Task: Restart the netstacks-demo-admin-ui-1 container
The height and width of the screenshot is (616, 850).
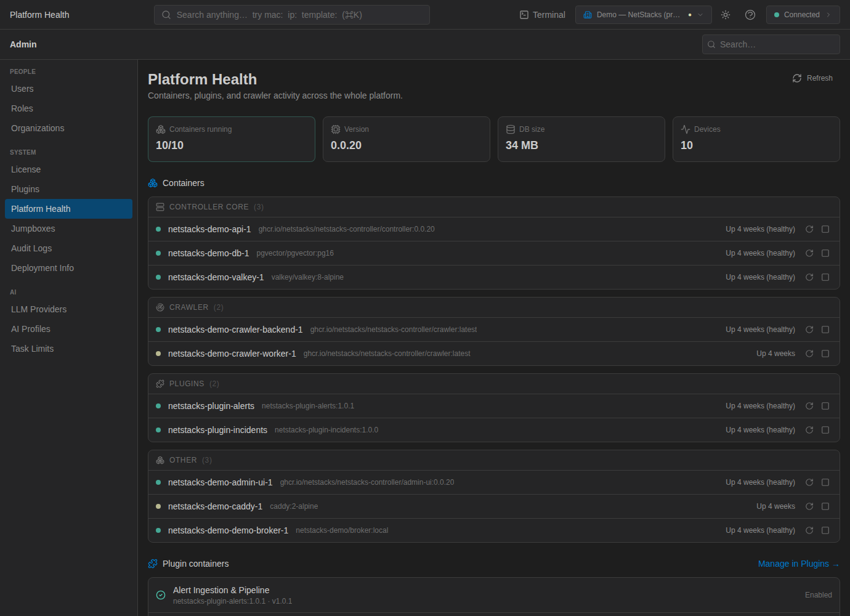Action: [809, 482]
